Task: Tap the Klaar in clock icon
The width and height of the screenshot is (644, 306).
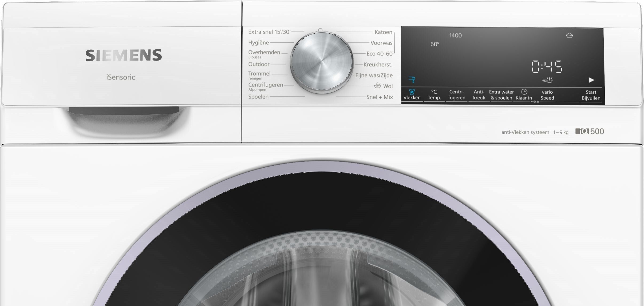Action: coord(524,92)
